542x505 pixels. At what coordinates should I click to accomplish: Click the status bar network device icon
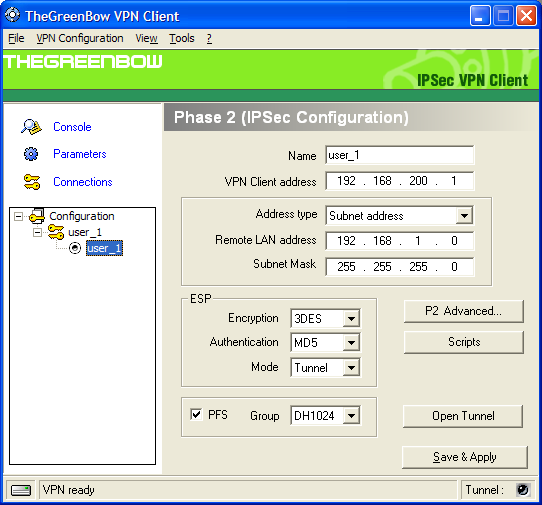tap(21, 490)
